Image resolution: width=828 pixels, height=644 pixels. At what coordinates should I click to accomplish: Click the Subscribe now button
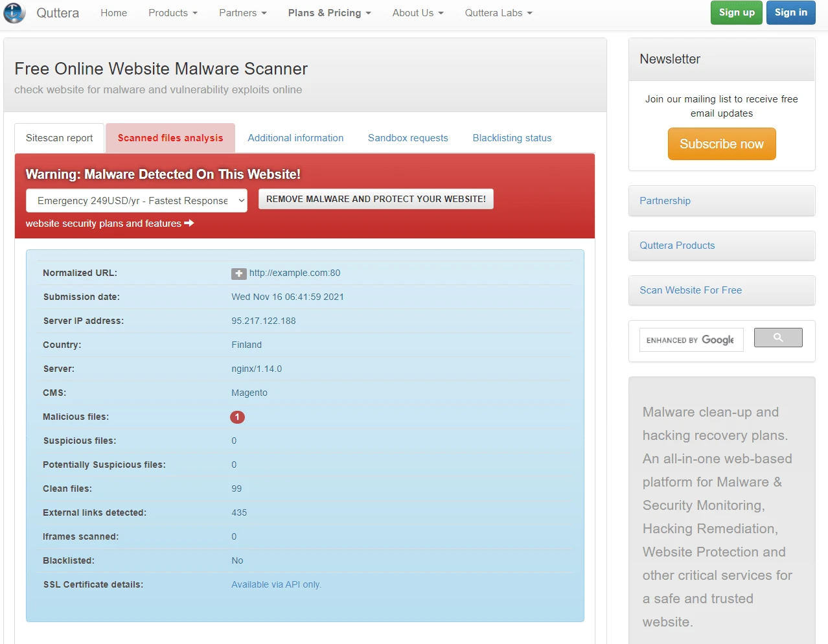721,144
